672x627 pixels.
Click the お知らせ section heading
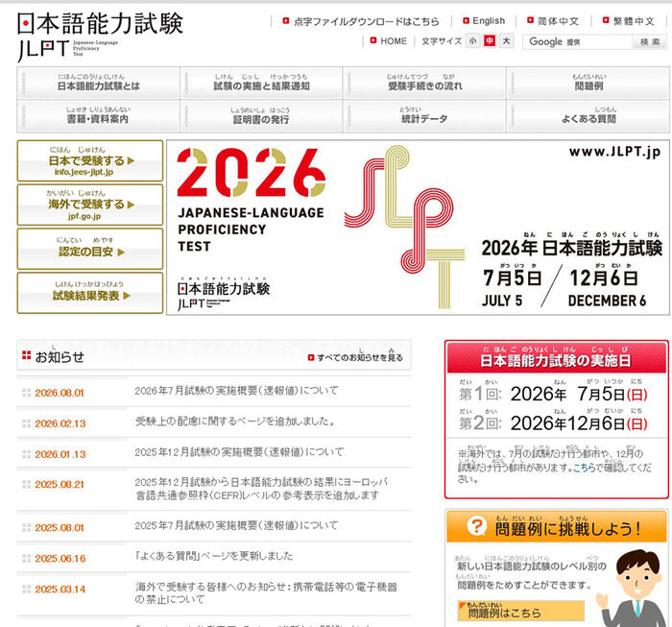(60, 357)
